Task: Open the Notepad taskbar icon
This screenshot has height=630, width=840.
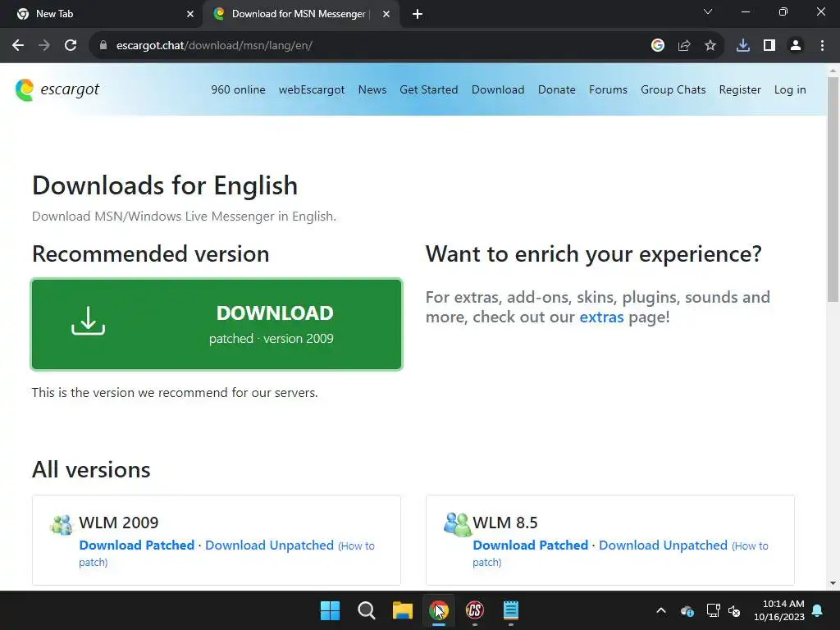Action: (511, 610)
